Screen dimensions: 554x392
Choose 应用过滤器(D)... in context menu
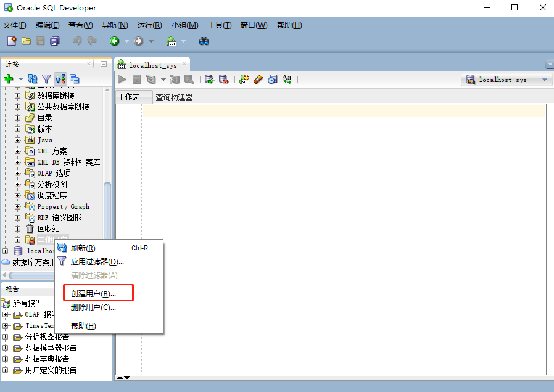click(x=109, y=262)
